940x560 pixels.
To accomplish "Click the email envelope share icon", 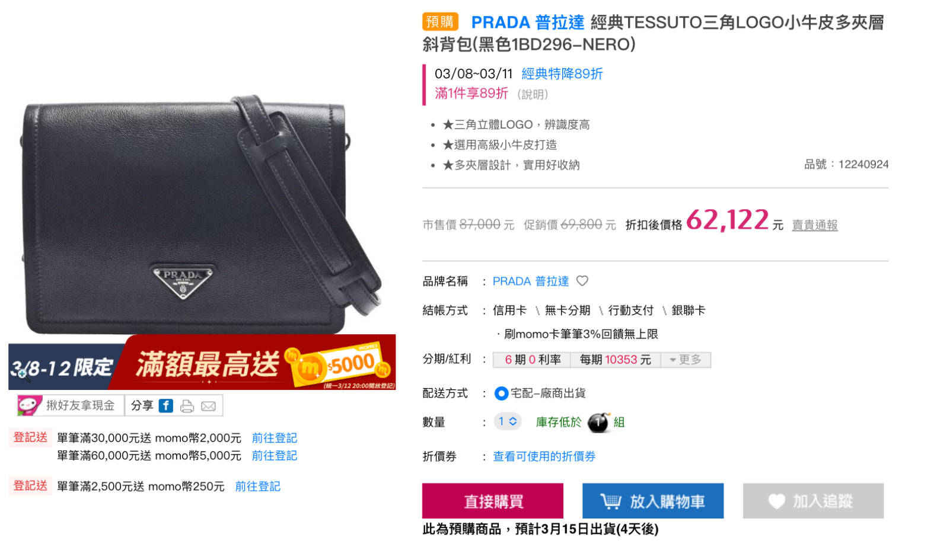I will coord(208,406).
